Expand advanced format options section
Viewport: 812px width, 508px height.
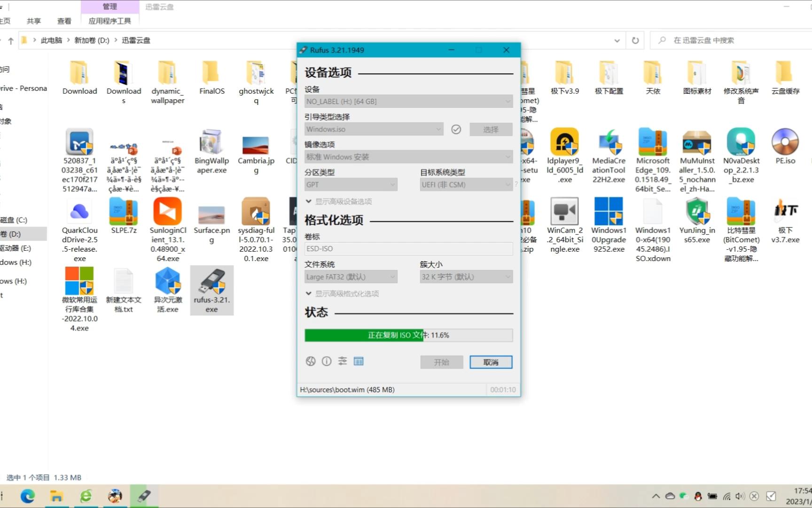click(342, 294)
